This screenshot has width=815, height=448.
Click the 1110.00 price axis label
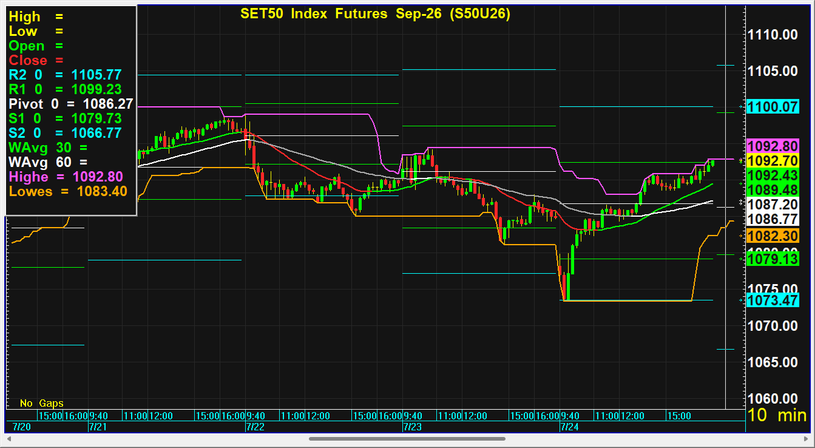click(x=772, y=35)
